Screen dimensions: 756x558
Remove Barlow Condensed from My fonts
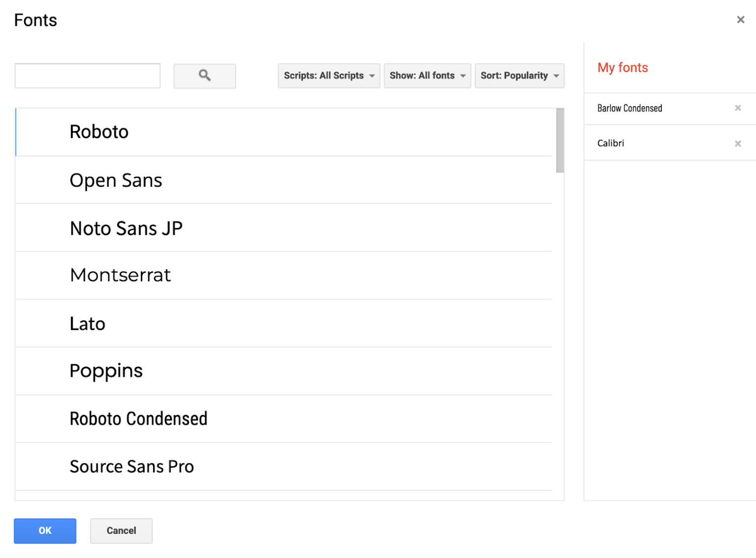pyautogui.click(x=738, y=107)
